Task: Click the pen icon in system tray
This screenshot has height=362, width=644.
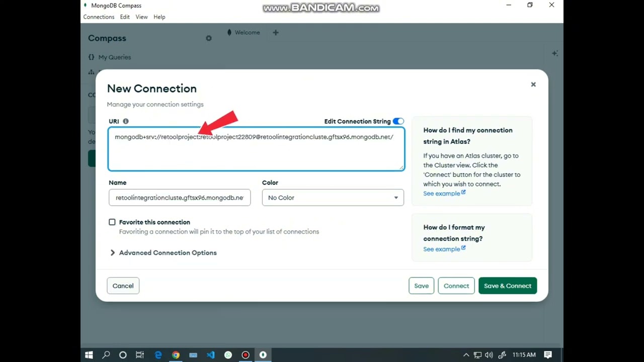Action: pos(502,355)
